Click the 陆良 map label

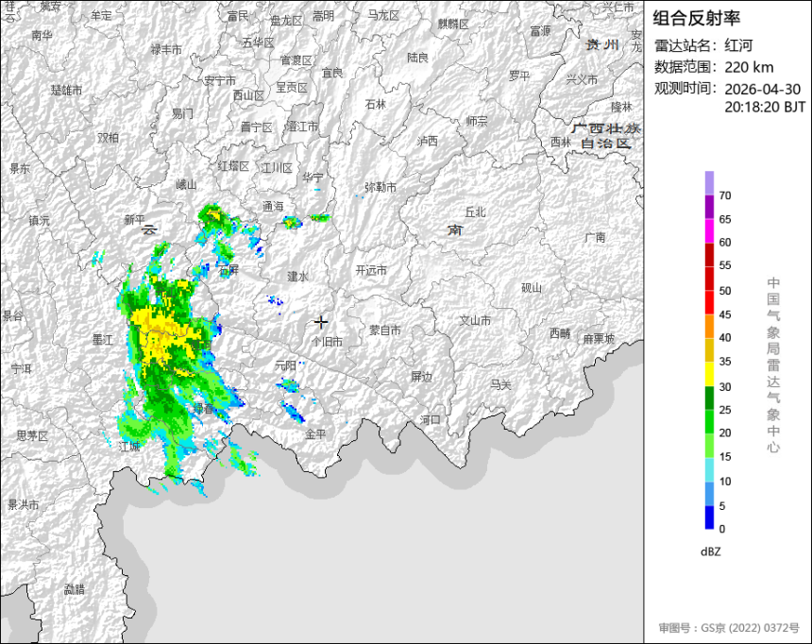click(417, 58)
